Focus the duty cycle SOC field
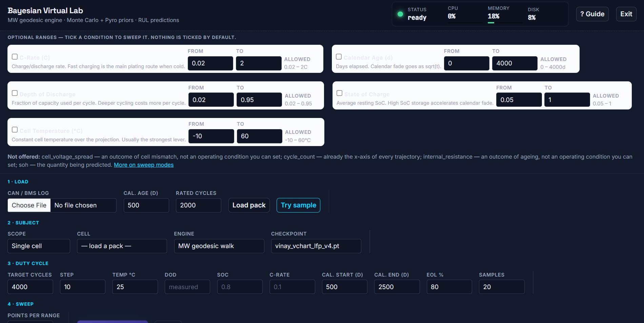644x323 pixels. (240, 287)
